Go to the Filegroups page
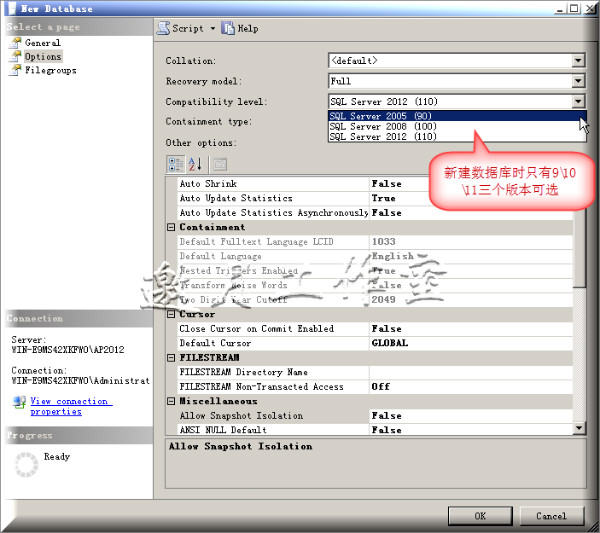Screen dimensions: 600x533 [51, 70]
